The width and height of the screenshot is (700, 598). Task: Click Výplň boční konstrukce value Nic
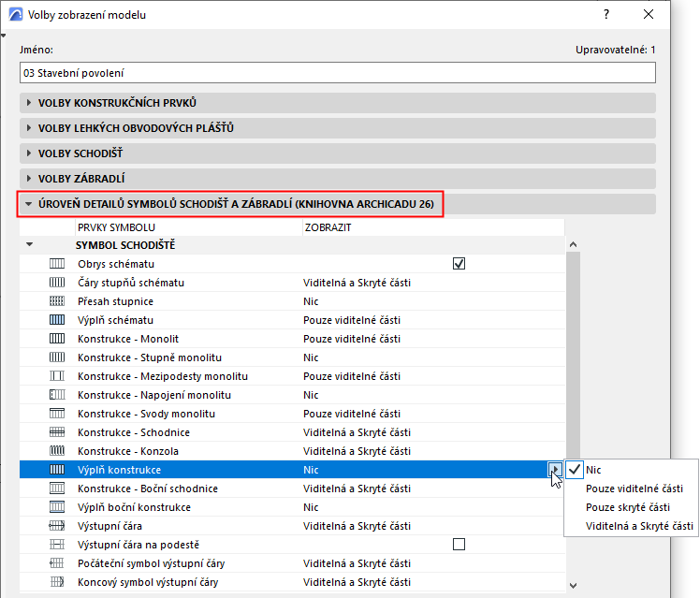[311, 507]
